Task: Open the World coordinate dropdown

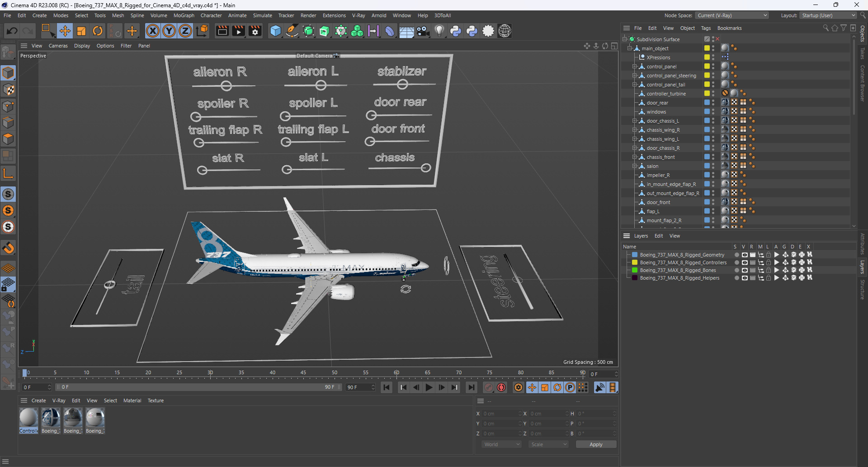Action: pyautogui.click(x=502, y=444)
